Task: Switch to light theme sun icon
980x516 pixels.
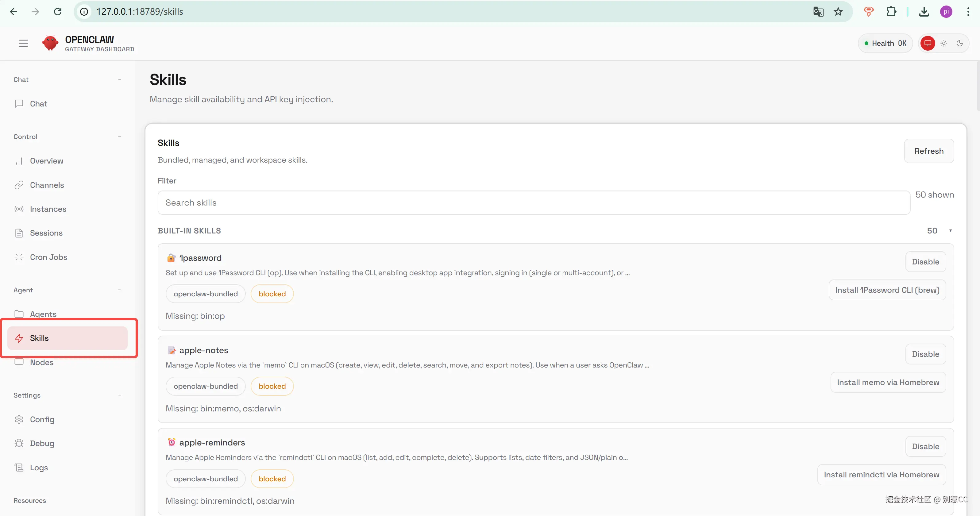Action: (944, 43)
